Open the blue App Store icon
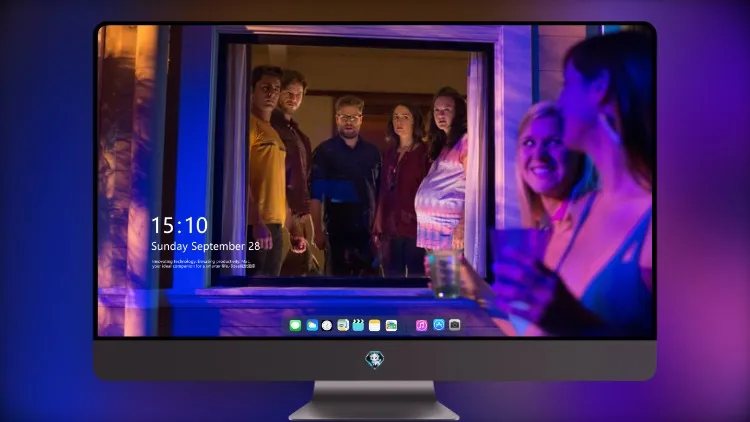The image size is (750, 422). coord(439,325)
